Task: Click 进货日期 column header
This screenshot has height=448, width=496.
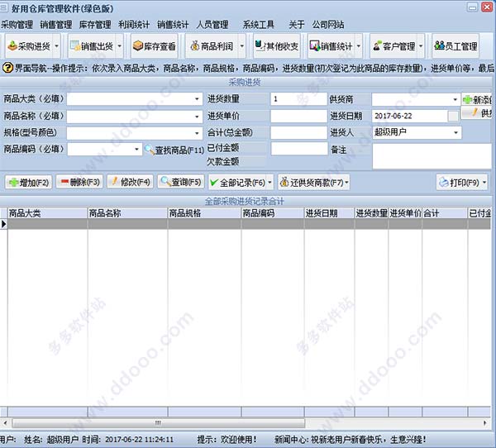Action: tap(329, 213)
